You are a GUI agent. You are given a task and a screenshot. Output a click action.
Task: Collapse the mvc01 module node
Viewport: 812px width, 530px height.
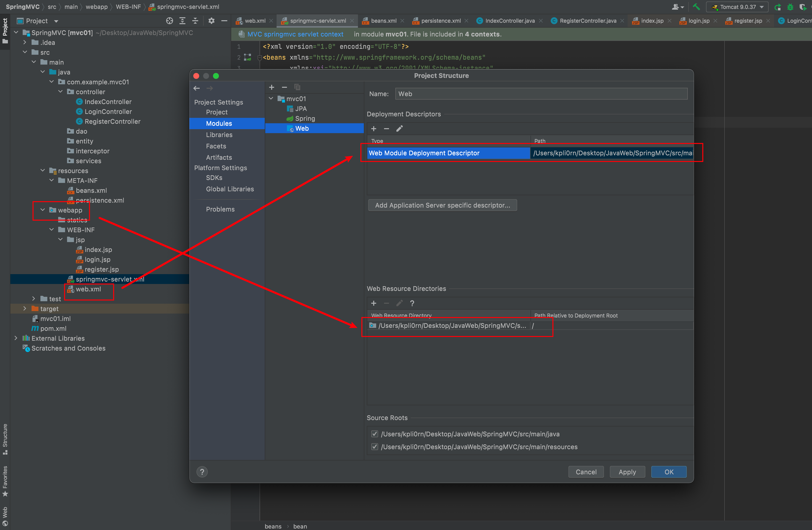pyautogui.click(x=271, y=99)
